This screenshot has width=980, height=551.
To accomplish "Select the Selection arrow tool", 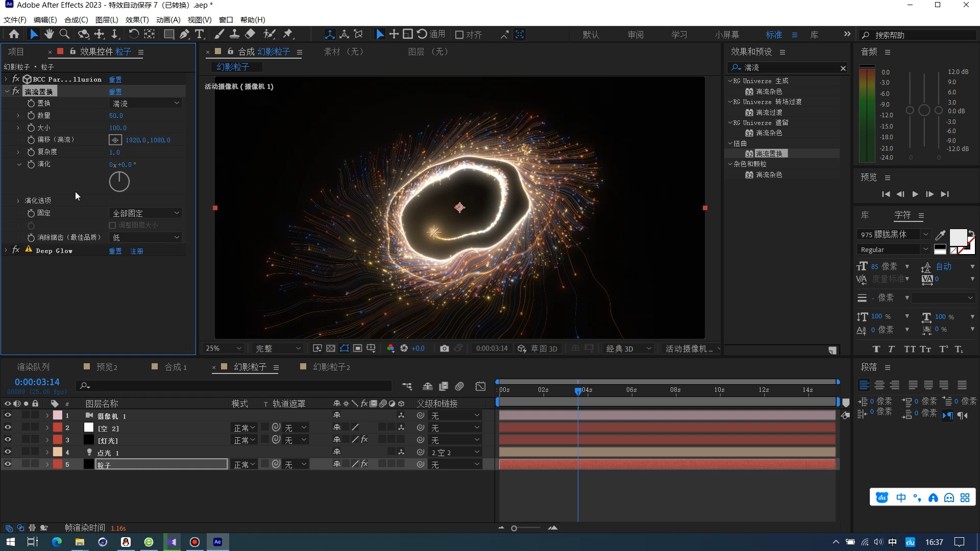I will tap(34, 34).
